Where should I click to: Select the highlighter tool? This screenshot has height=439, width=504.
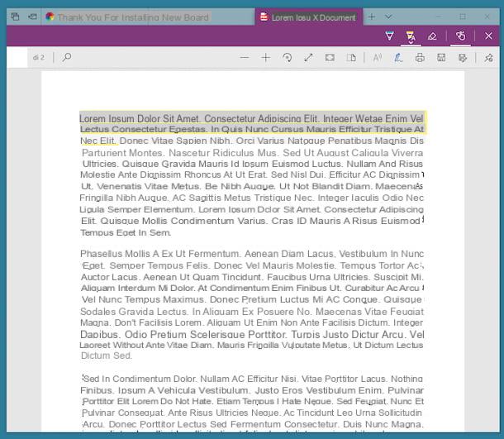[x=411, y=36]
